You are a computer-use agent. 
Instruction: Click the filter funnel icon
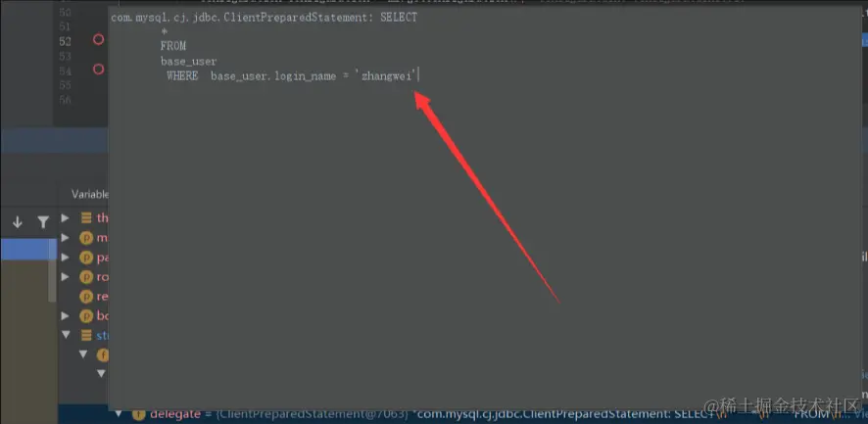[43, 222]
